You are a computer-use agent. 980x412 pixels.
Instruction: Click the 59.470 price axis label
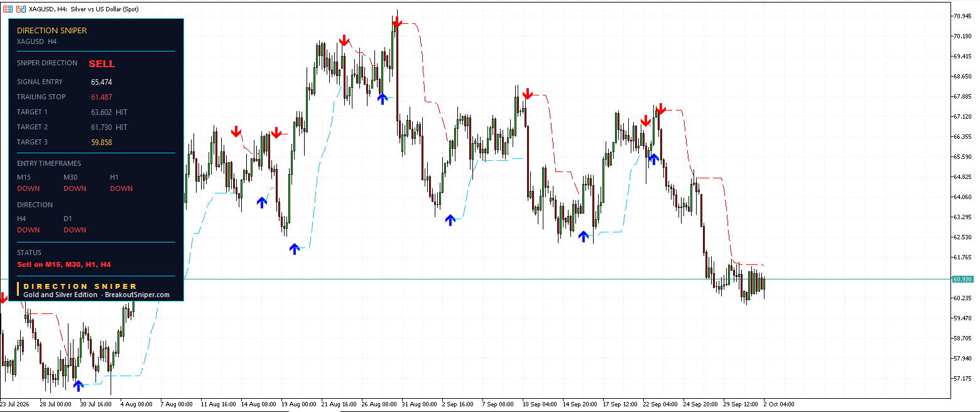coord(963,318)
